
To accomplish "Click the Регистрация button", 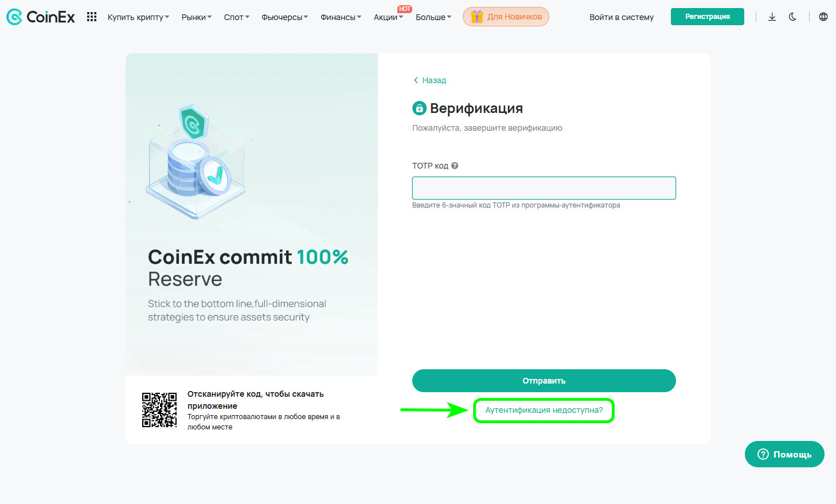I will [708, 17].
